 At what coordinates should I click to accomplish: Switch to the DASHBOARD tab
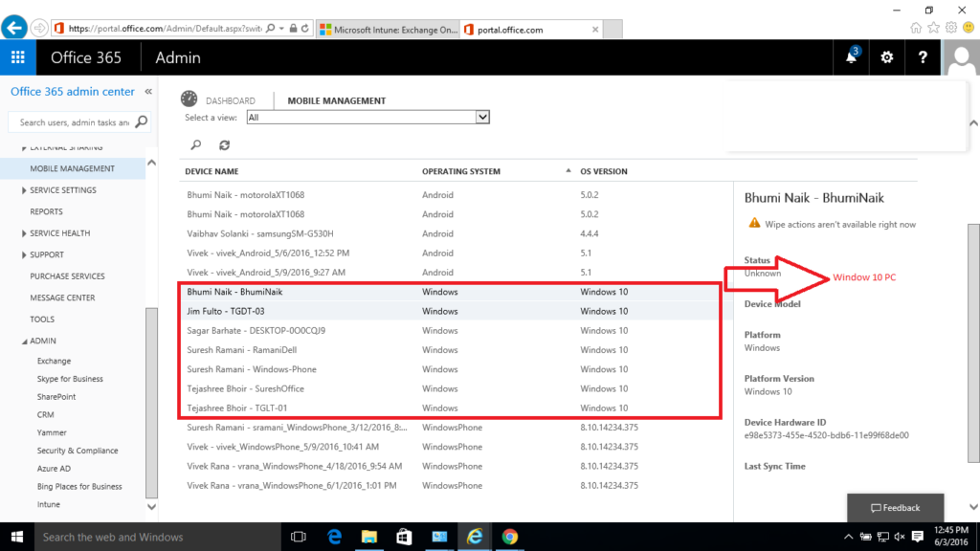click(x=229, y=99)
